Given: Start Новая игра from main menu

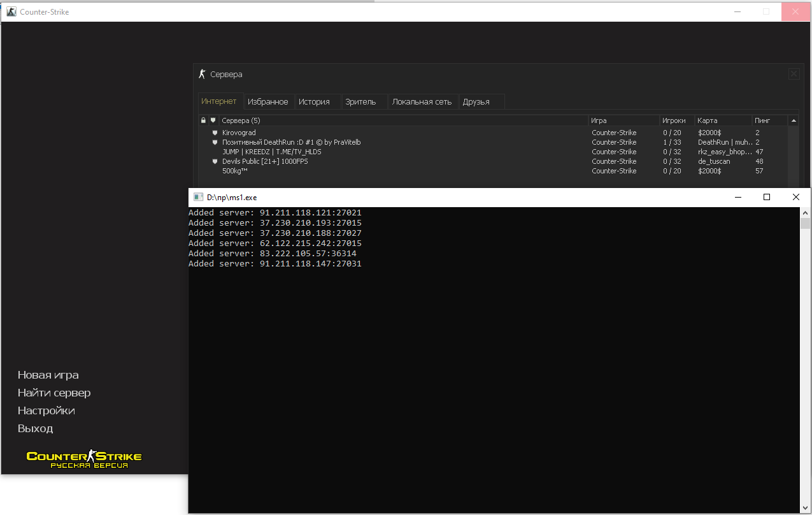Looking at the screenshot, I should (x=48, y=375).
